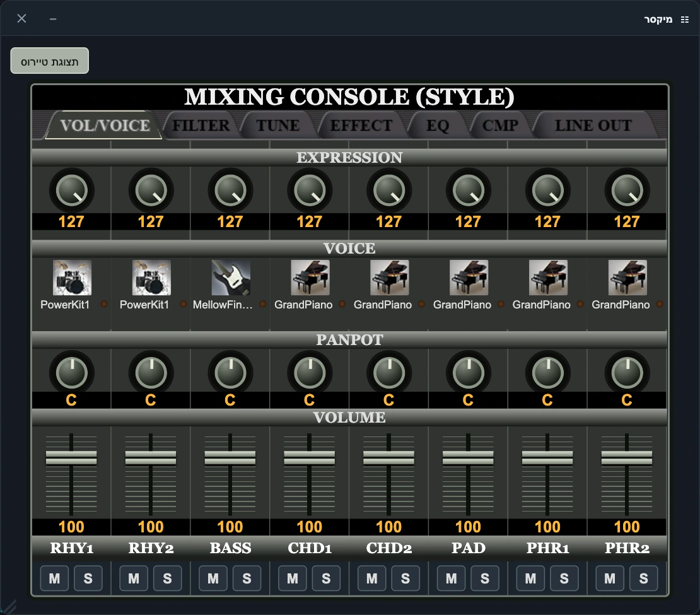Choose the CHD1 GrandPiano voice icon
This screenshot has height=615, width=700.
click(310, 278)
